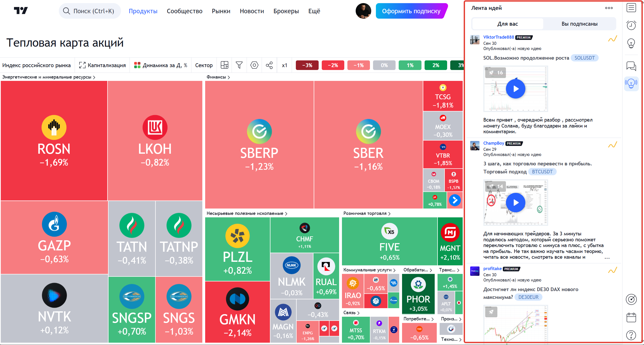
Task: Click the PHOR tile in heatmap
Action: click(418, 294)
